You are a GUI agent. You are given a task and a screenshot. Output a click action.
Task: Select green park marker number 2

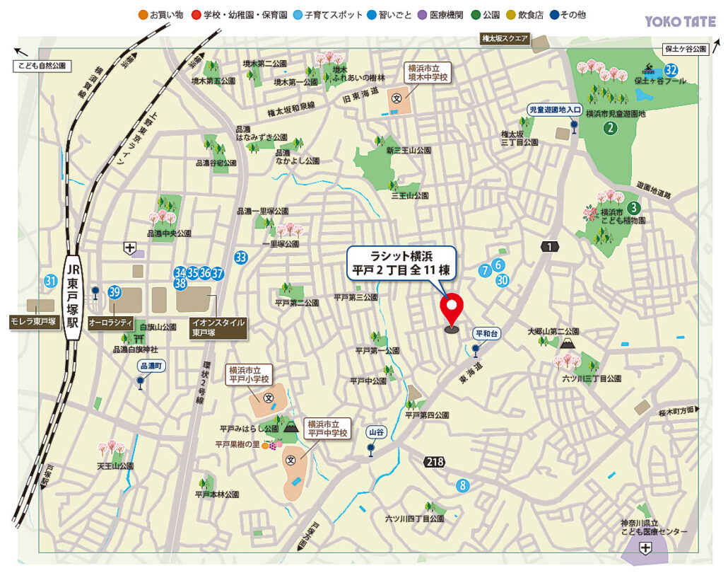pyautogui.click(x=609, y=128)
